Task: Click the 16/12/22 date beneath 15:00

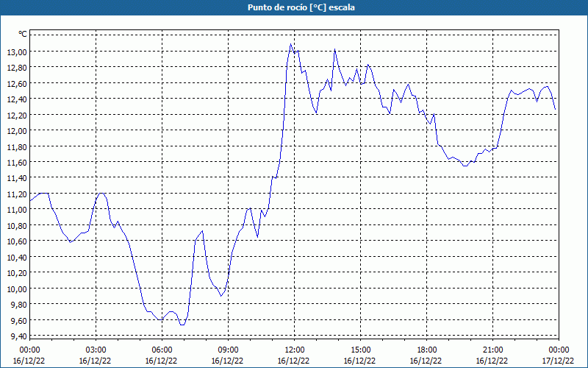Action: (359, 361)
